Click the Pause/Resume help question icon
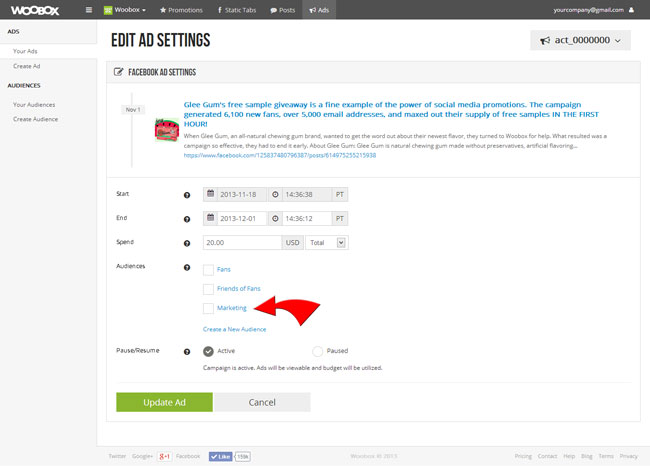 click(187, 352)
